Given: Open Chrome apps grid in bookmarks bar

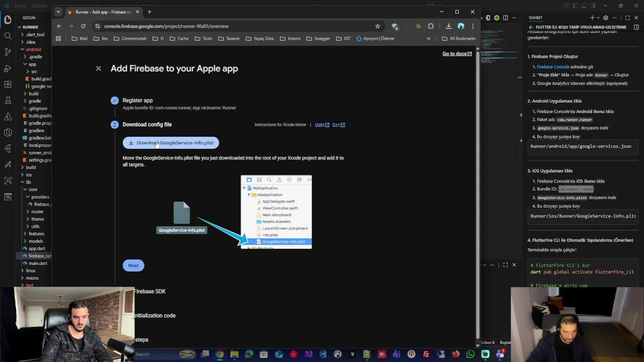Looking at the screenshot, I should (58, 38).
